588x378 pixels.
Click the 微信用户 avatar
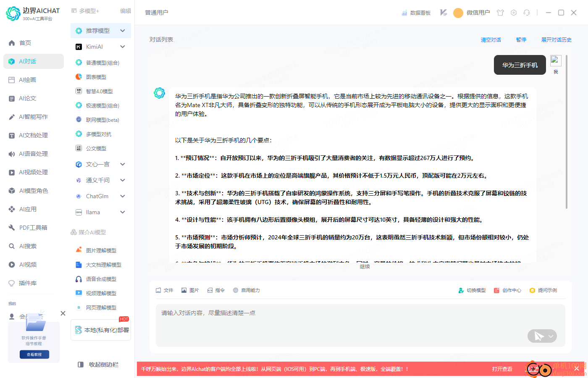coord(458,13)
